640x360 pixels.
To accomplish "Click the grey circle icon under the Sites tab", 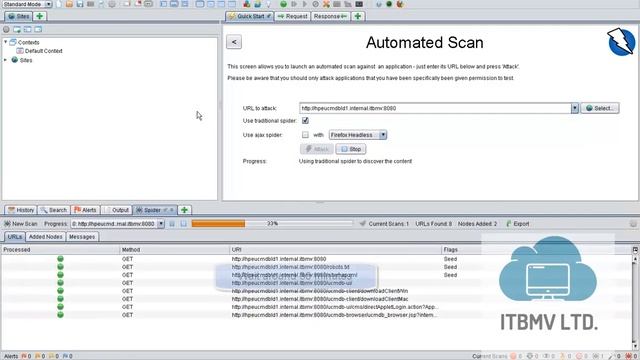I will coord(6,29).
